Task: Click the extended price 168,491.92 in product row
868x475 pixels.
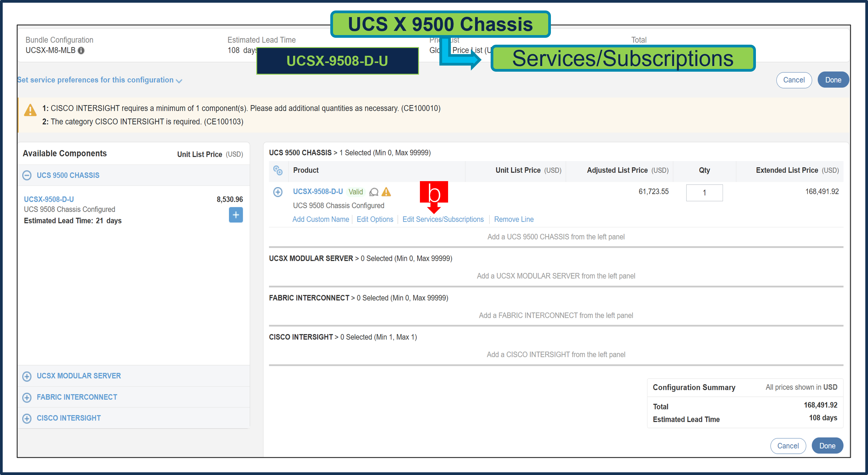Action: click(x=822, y=192)
